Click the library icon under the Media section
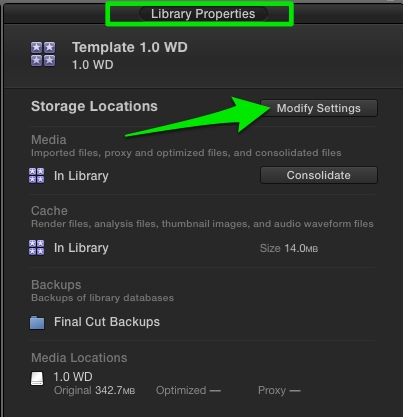This screenshot has width=403, height=417. (36, 176)
